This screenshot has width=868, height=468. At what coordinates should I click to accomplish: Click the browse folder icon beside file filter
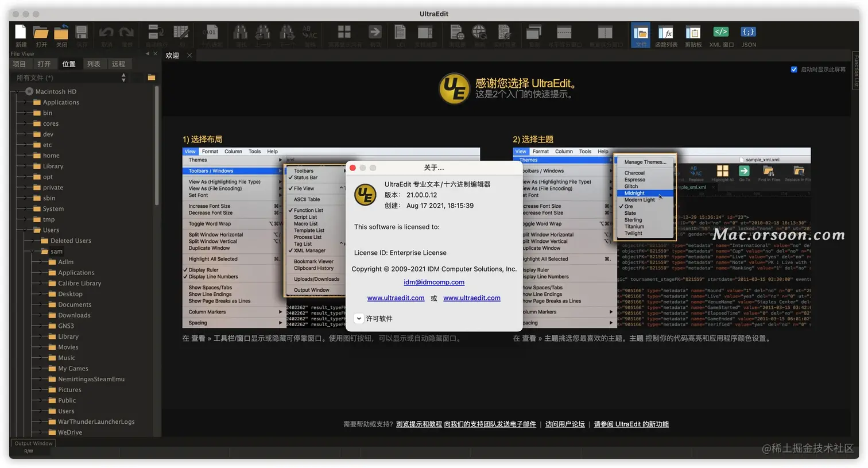coord(152,78)
